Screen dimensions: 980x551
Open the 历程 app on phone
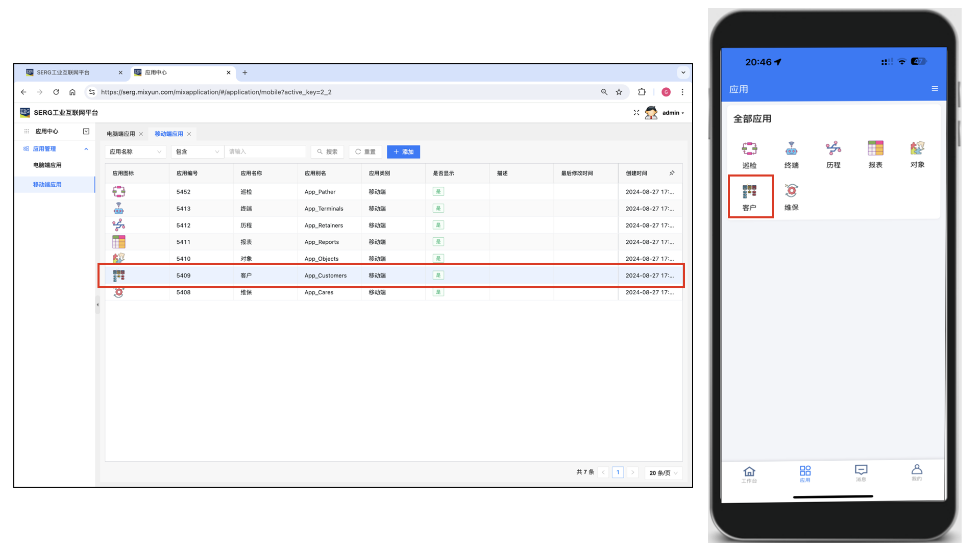tap(833, 149)
